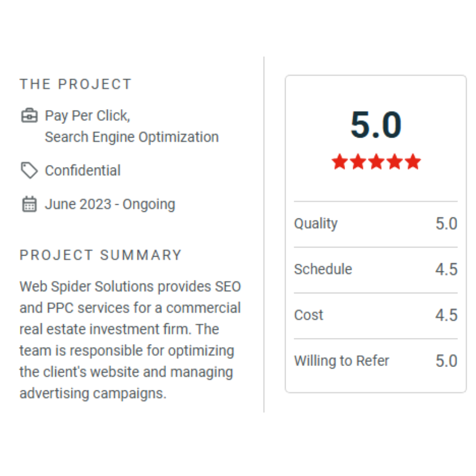Click the Willing to Refer 5.0 value

point(446,361)
